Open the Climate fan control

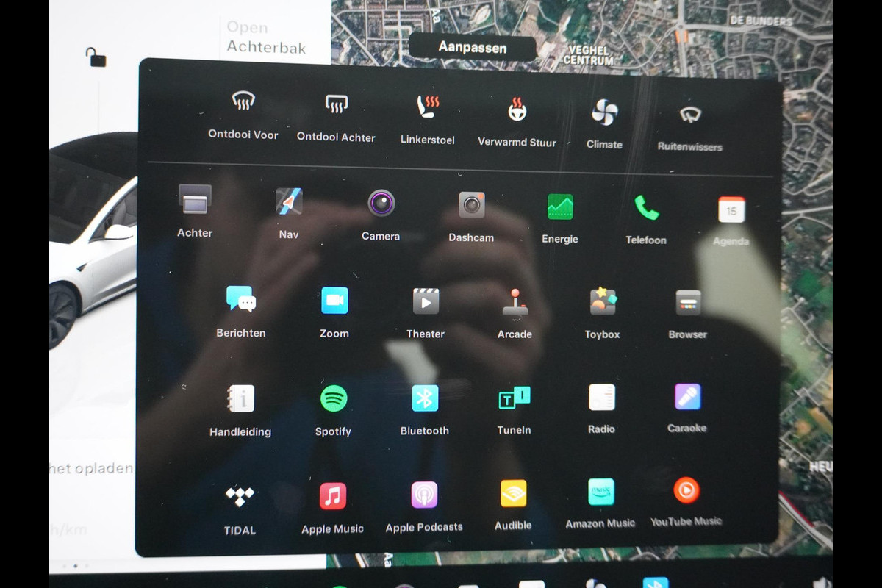pos(604,112)
